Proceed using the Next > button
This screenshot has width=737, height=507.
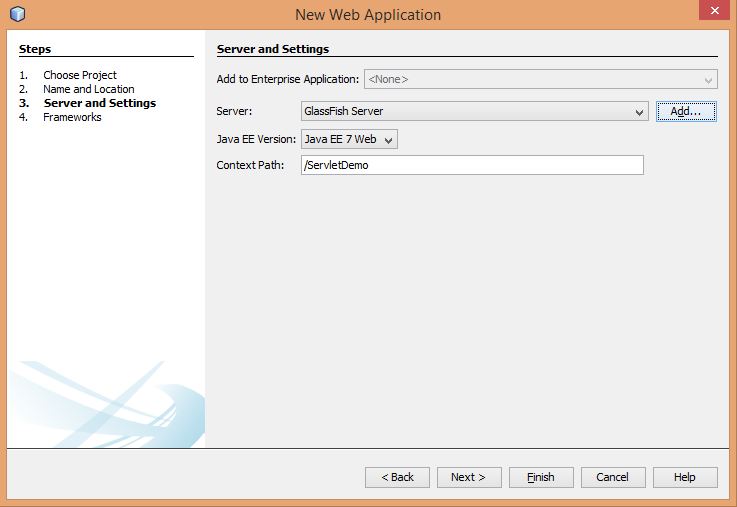[468, 477]
